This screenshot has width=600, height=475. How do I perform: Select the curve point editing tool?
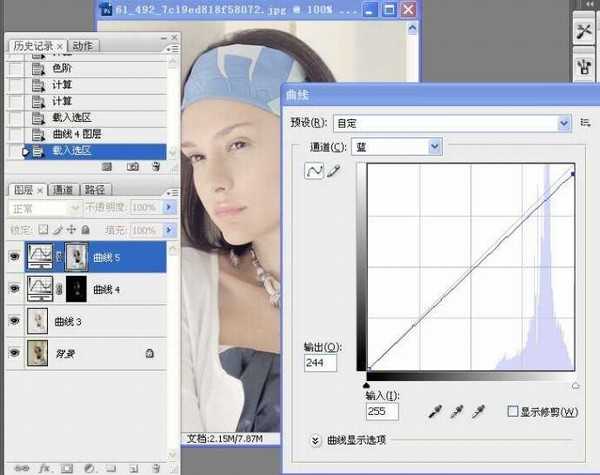point(314,173)
